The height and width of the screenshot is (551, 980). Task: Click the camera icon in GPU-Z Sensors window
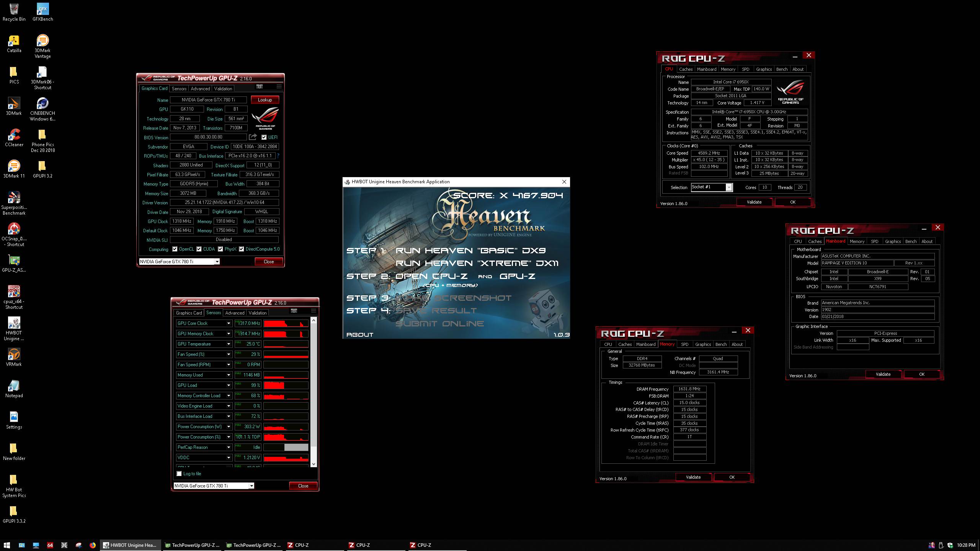[x=294, y=311]
